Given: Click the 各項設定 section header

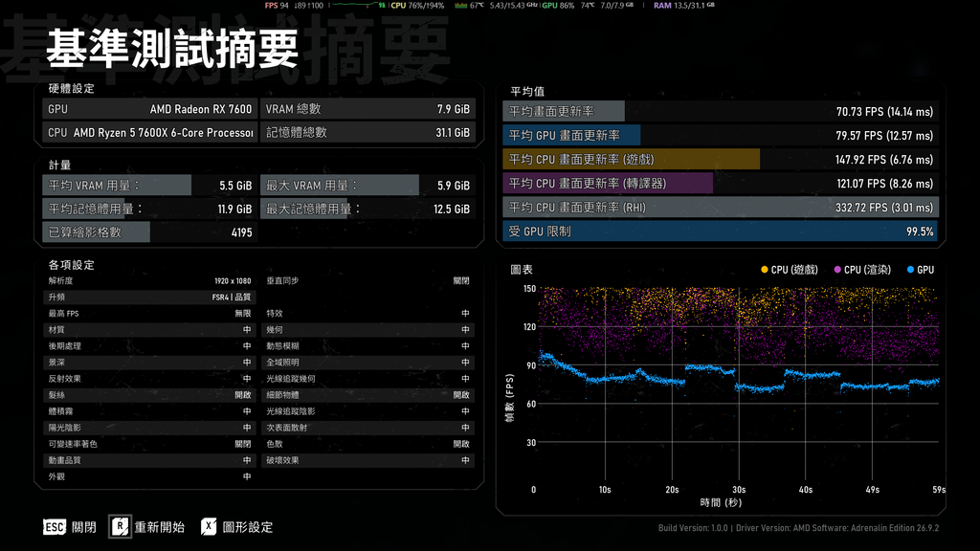Looking at the screenshot, I should [71, 265].
